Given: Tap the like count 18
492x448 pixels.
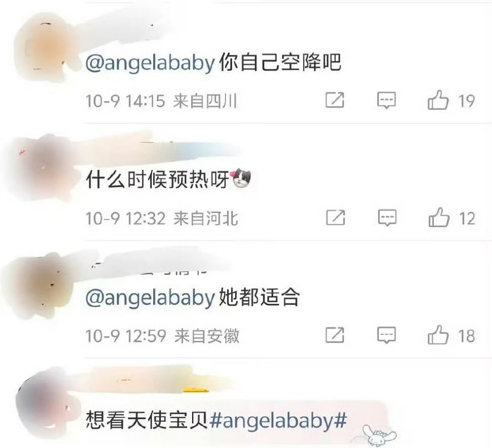Looking at the screenshot, I should (x=466, y=336).
